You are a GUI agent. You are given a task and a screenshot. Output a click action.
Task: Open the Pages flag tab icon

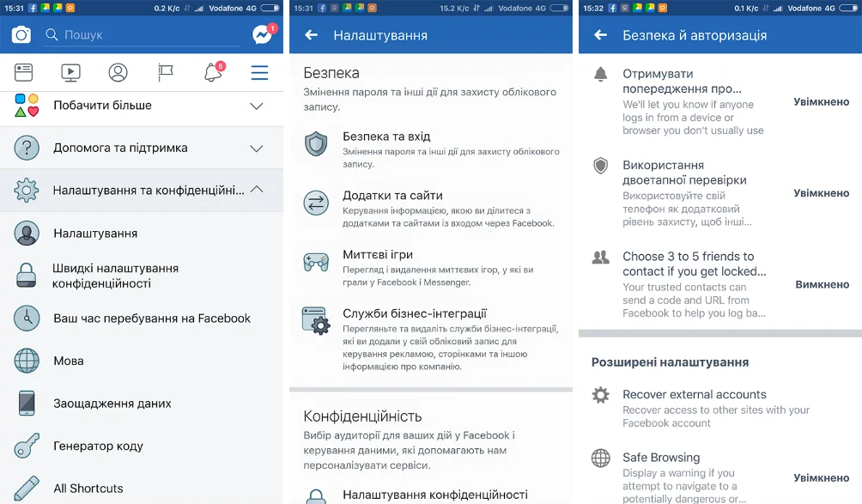click(166, 73)
